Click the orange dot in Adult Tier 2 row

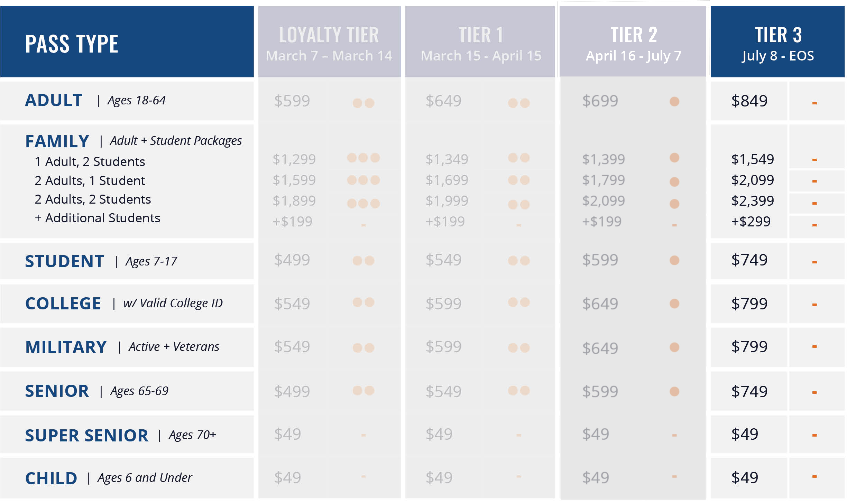[674, 102]
